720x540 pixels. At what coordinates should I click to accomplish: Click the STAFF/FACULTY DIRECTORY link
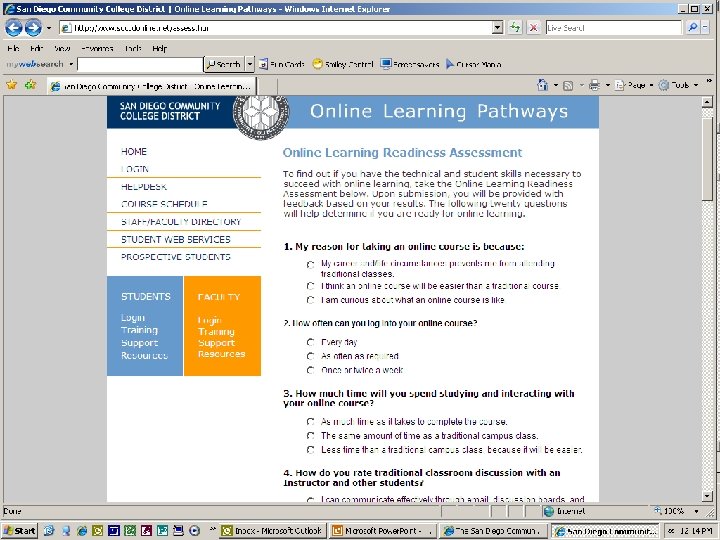pyautogui.click(x=181, y=222)
